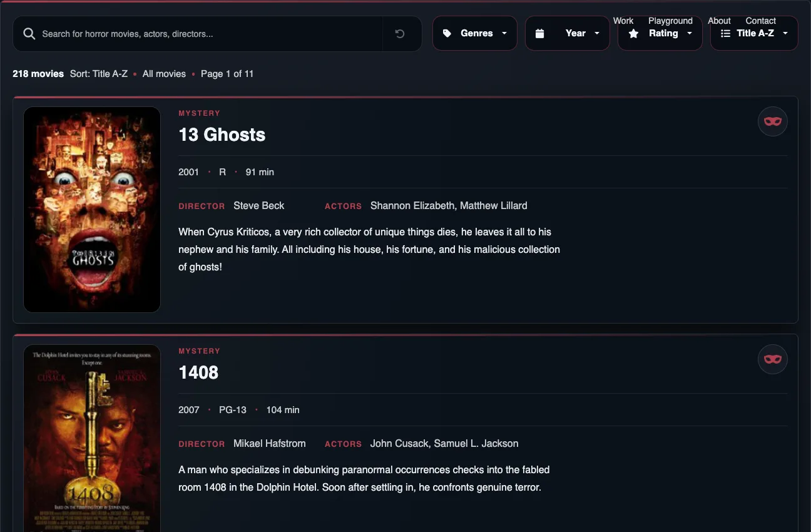Click the 'All movies' status text
Image resolution: width=811 pixels, height=532 pixels.
[x=164, y=74]
